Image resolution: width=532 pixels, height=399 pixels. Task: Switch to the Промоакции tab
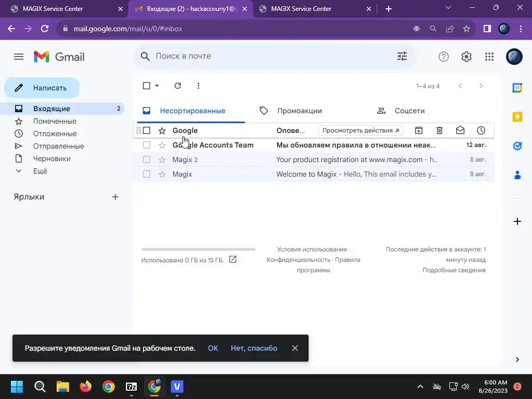coord(300,111)
